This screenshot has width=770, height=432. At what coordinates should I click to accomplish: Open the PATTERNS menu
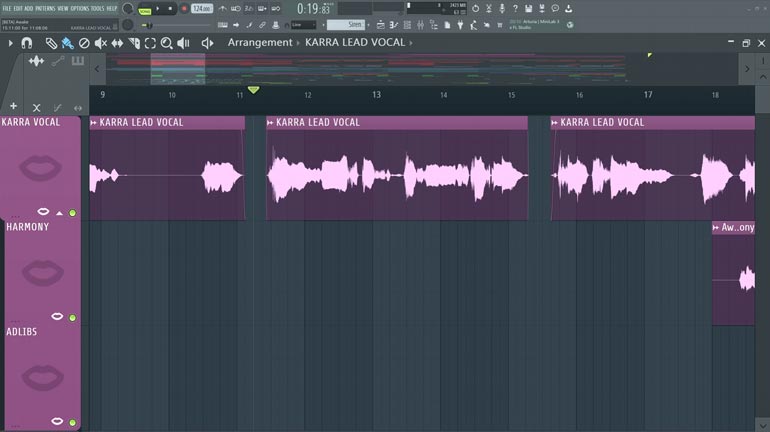[x=46, y=8]
